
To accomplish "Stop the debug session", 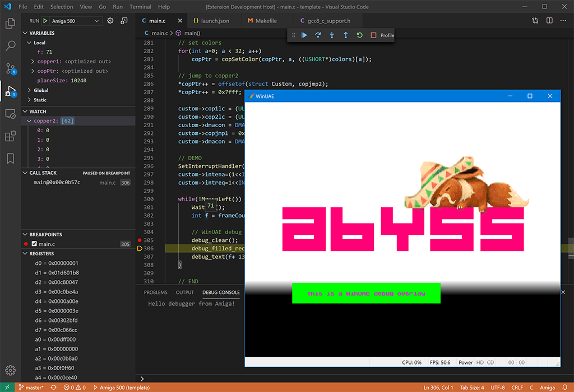I will [x=373, y=35].
